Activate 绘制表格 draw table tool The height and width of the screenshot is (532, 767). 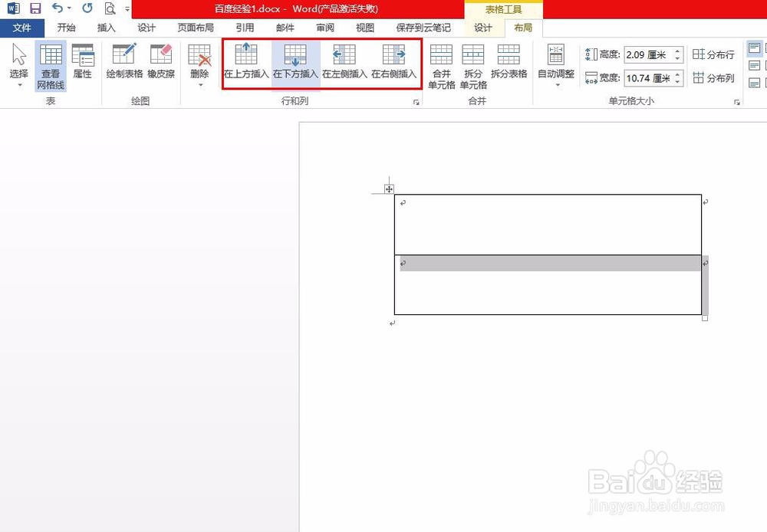(x=124, y=61)
